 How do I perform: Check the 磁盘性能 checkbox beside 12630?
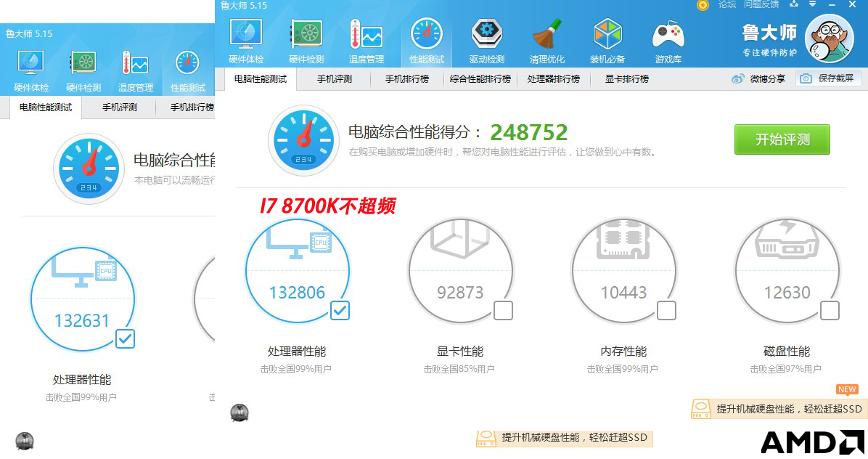pos(830,311)
